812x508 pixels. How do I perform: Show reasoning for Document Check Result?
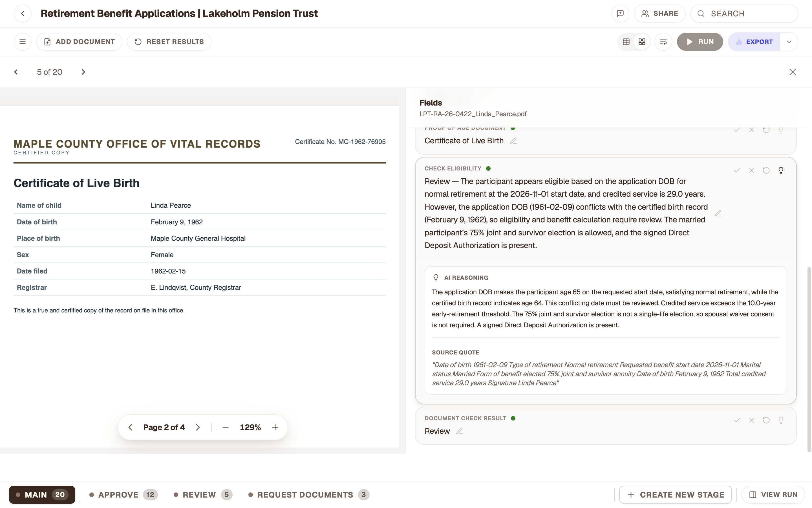pyautogui.click(x=781, y=420)
